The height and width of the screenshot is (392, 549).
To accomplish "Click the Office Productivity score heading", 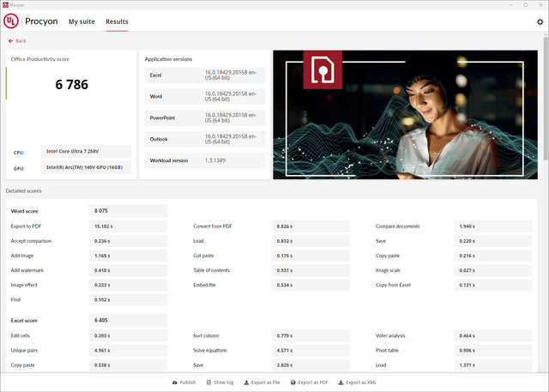I will point(40,59).
